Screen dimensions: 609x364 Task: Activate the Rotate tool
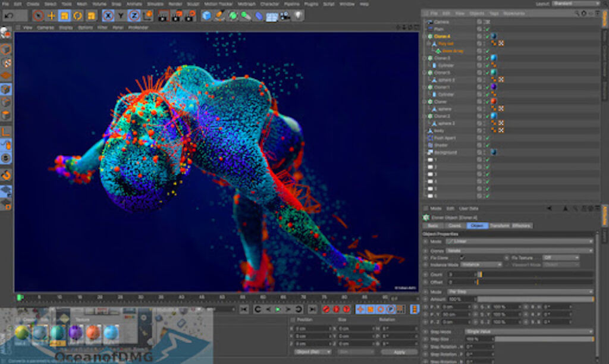click(x=78, y=16)
